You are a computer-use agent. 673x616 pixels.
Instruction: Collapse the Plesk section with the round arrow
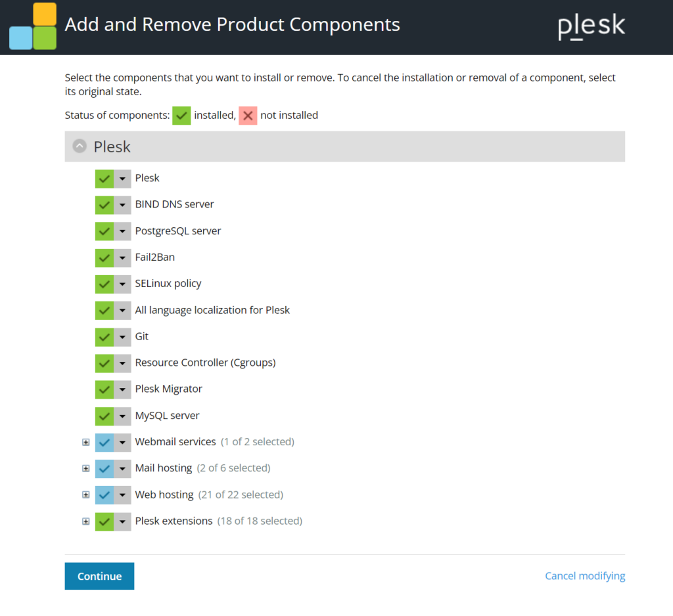(80, 146)
